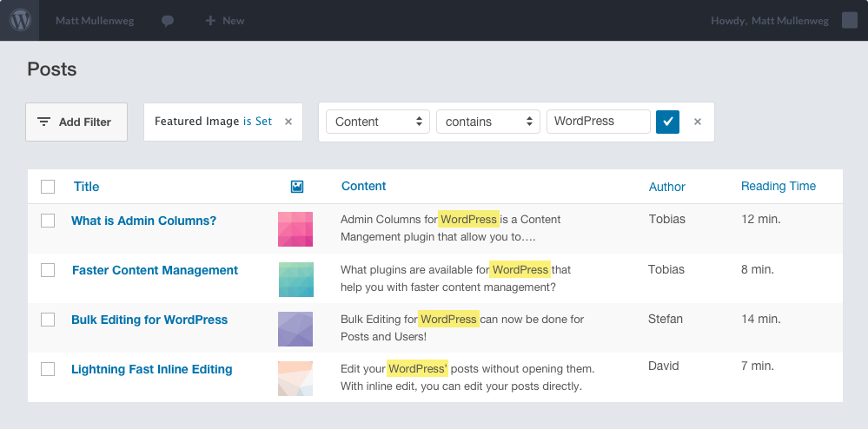Click author Tobias in the Admin Columns row
The height and width of the screenshot is (429, 868).
pos(667,219)
